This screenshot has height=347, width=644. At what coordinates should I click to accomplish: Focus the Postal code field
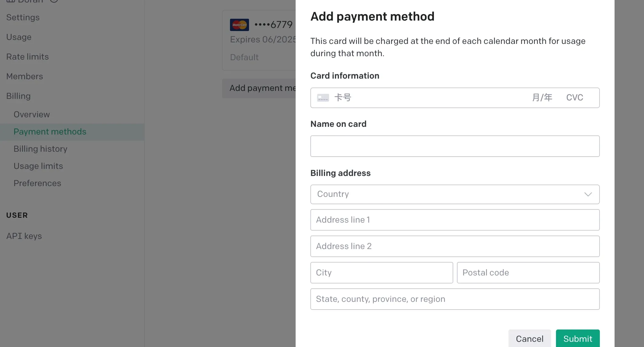(x=528, y=273)
